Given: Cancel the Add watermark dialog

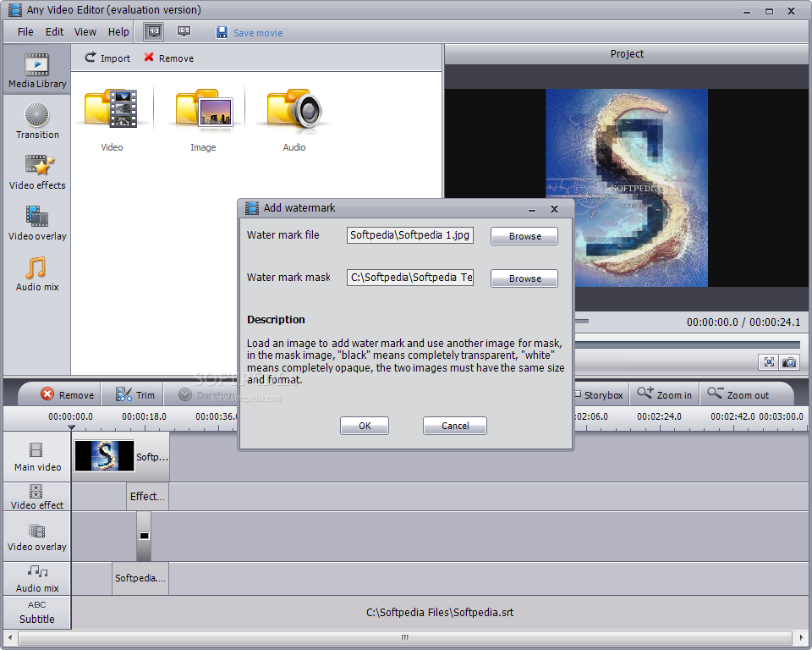Looking at the screenshot, I should tap(455, 426).
